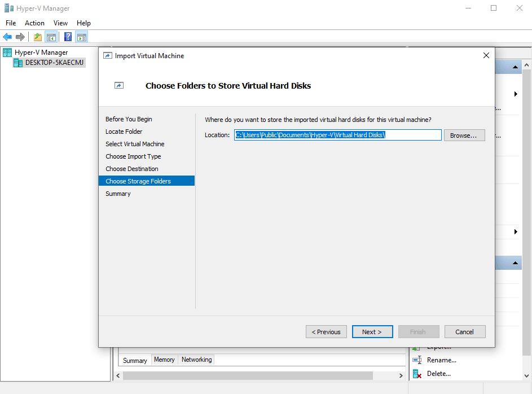This screenshot has height=394, width=532.
Task: Click the Next button
Action: click(372, 332)
